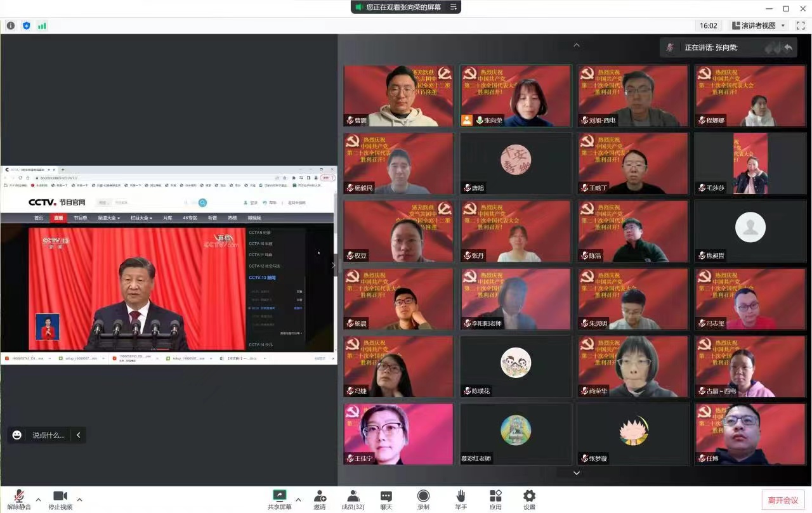Click the 离开会议 leave button
812x513 pixels.
click(783, 500)
